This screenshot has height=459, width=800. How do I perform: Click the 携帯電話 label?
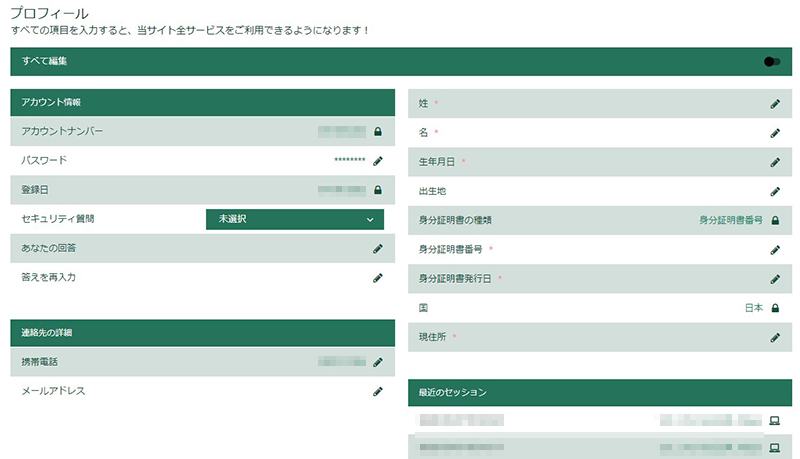click(x=39, y=362)
